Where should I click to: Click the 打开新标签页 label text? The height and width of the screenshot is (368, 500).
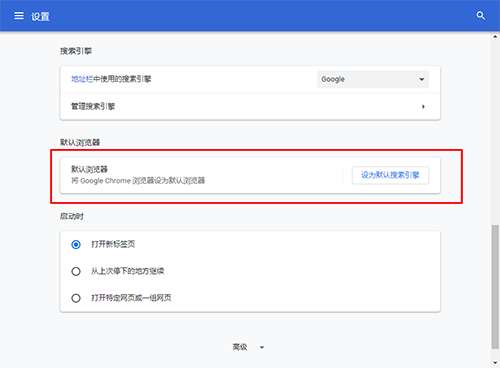click(113, 244)
